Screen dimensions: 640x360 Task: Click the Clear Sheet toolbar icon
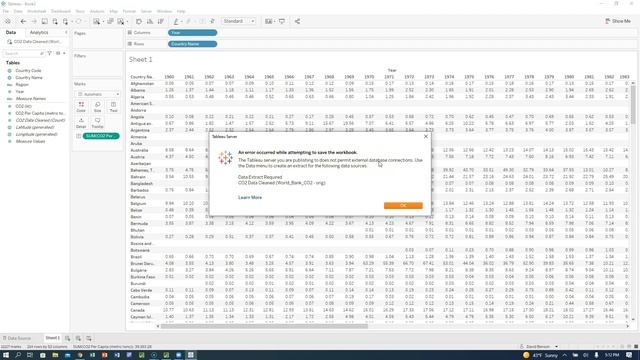[x=121, y=21]
